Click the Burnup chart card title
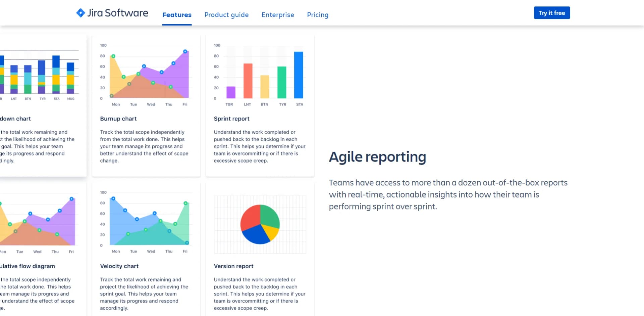Viewport: 644px width, 316px height. pos(118,119)
